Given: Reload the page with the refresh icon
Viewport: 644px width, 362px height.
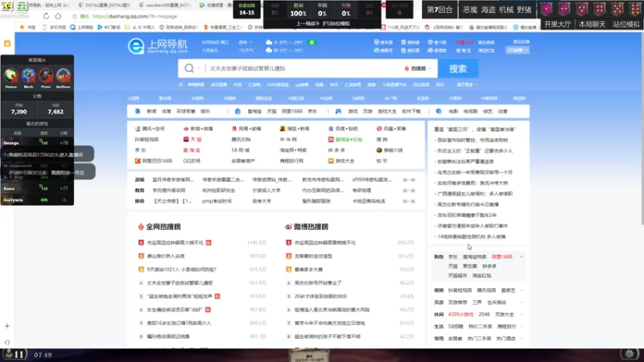Looking at the screenshot, I should [46, 16].
